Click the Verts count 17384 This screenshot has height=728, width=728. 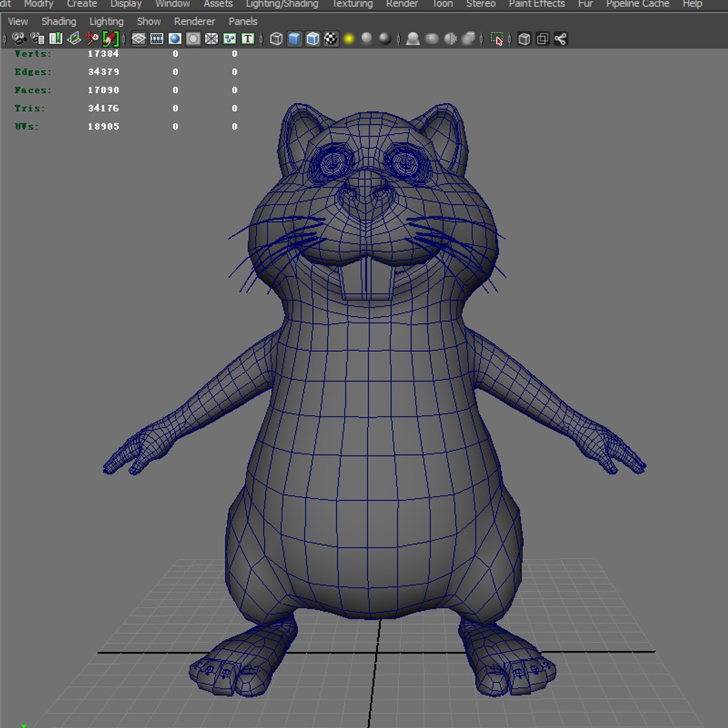point(103,53)
